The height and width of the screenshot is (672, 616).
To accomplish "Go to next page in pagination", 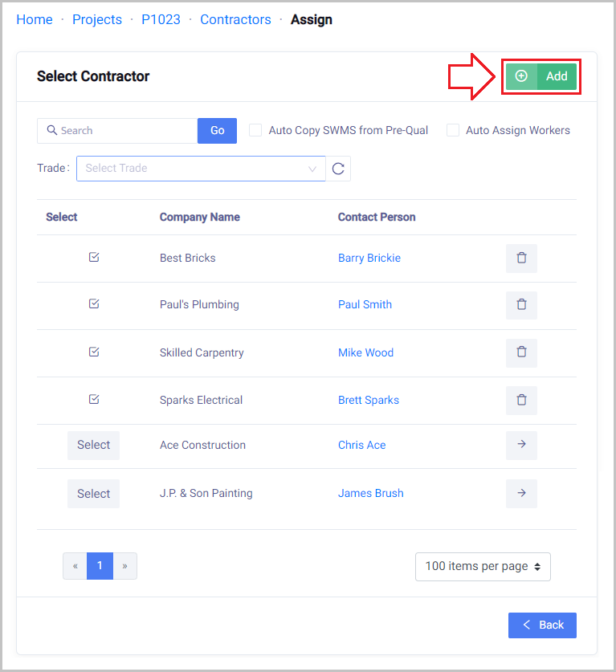I will 124,566.
